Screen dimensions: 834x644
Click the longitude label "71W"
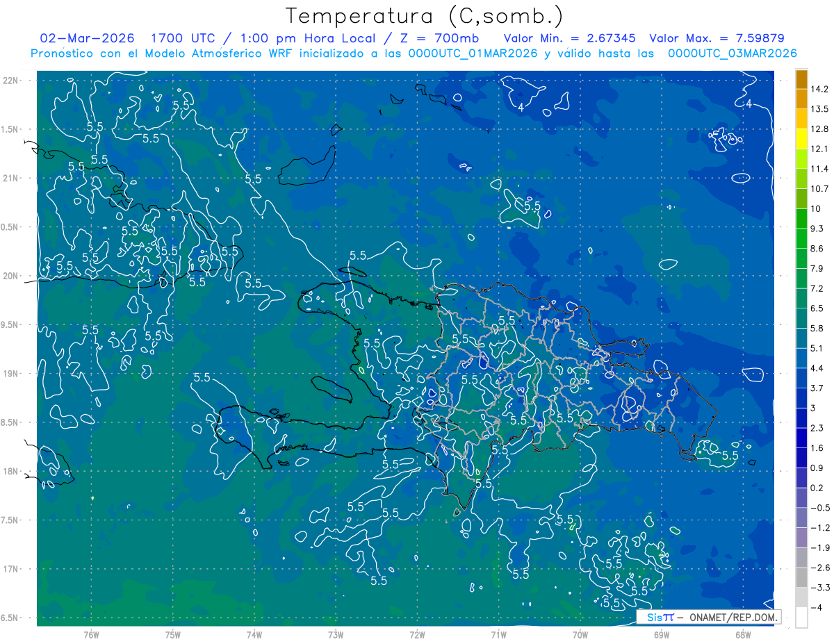click(x=498, y=635)
